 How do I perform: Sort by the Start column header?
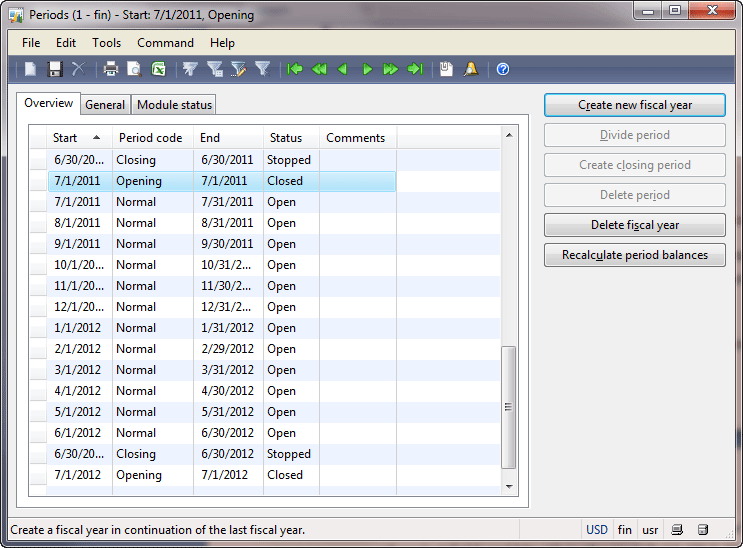79,138
